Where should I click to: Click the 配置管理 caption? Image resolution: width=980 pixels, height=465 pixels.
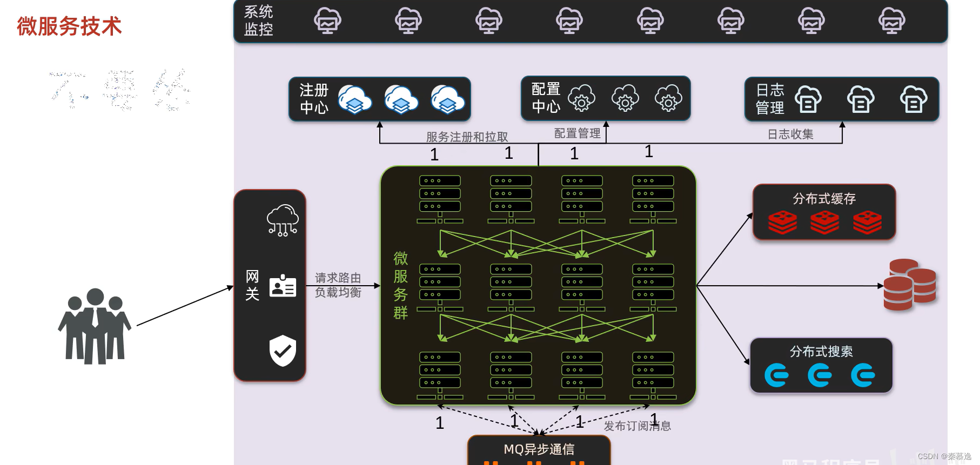pyautogui.click(x=577, y=133)
